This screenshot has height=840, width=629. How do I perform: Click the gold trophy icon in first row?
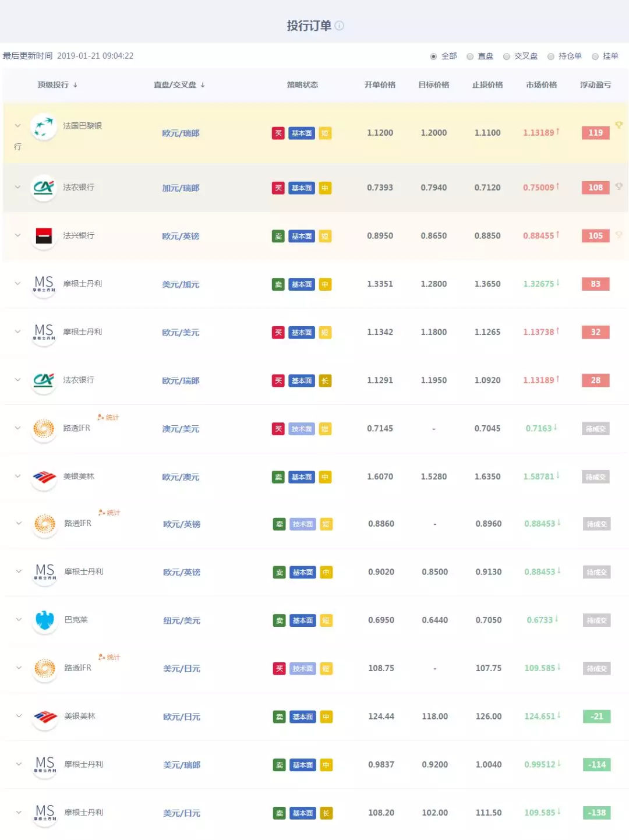tap(619, 125)
